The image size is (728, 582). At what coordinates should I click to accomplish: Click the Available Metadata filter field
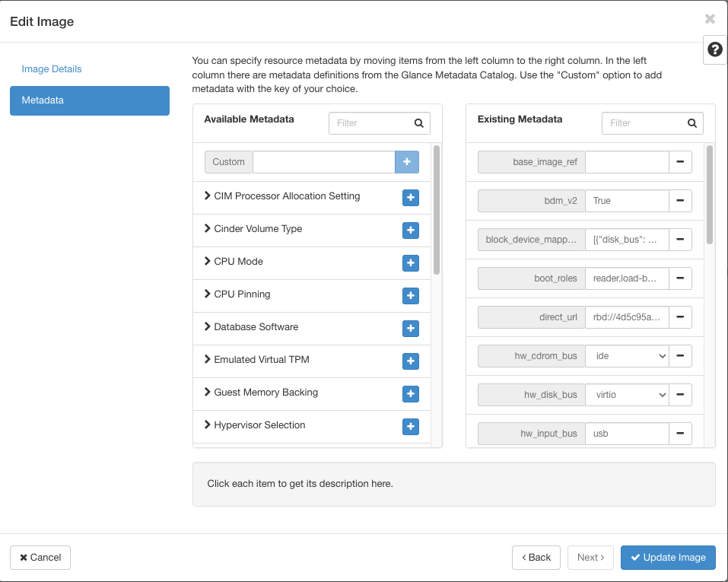tap(370, 123)
